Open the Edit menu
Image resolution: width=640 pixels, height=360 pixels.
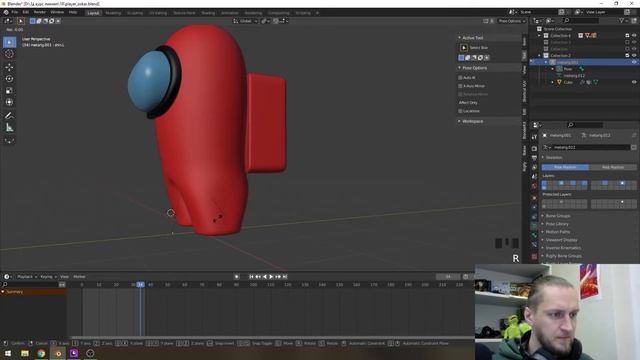point(26,13)
